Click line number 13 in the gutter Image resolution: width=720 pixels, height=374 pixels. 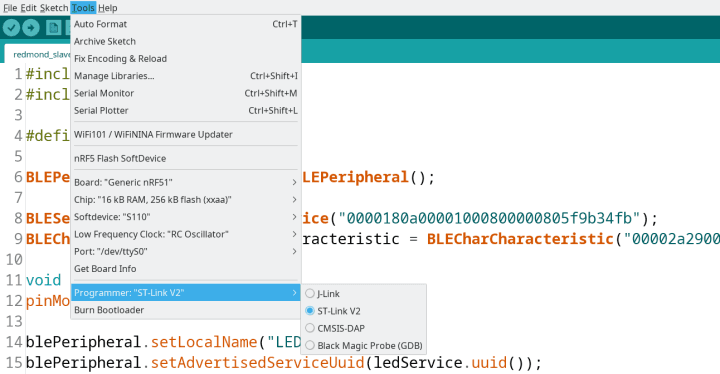[14, 321]
